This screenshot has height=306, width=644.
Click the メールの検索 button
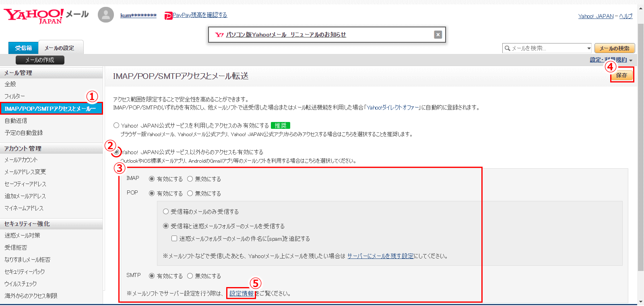615,48
